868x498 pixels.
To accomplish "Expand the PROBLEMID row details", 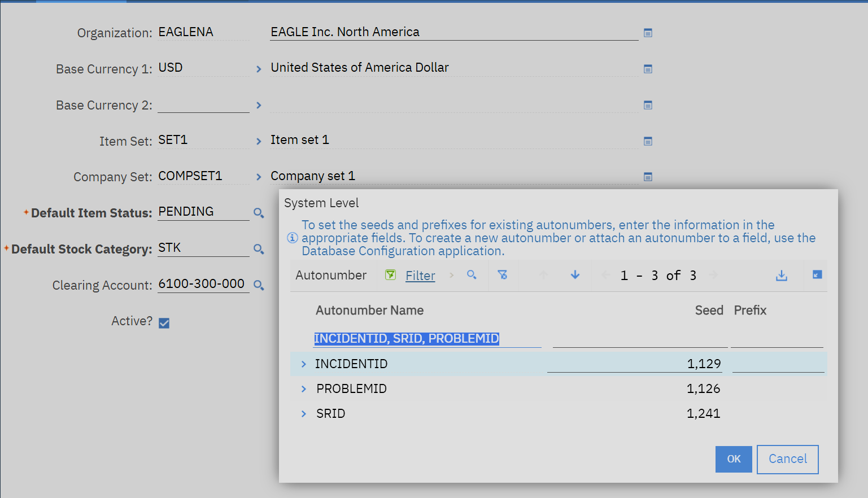I will coord(304,389).
